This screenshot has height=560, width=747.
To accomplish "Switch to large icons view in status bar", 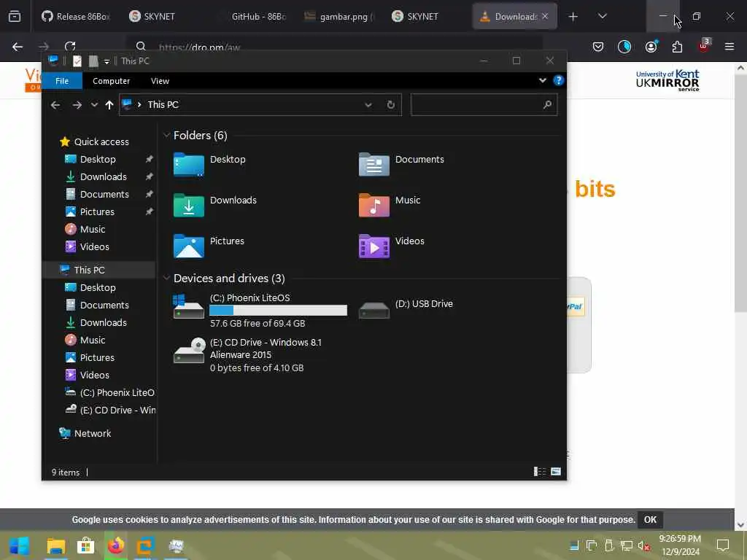I will click(555, 472).
